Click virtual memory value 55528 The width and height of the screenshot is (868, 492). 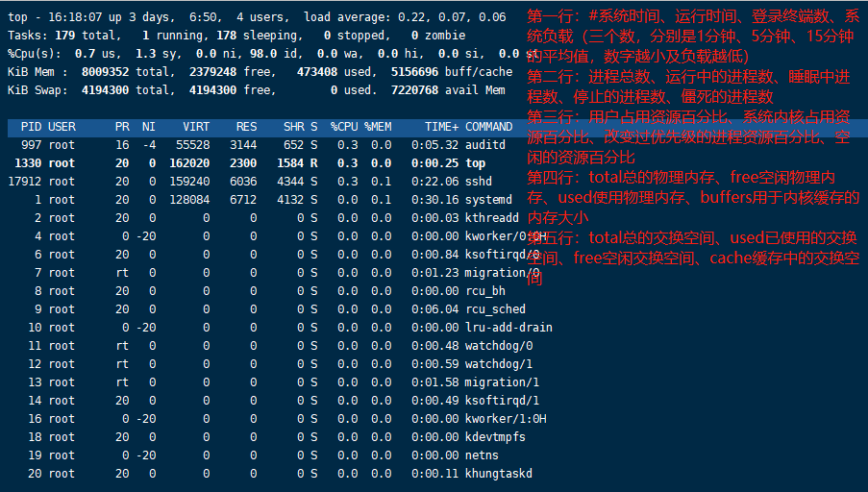pyautogui.click(x=192, y=145)
